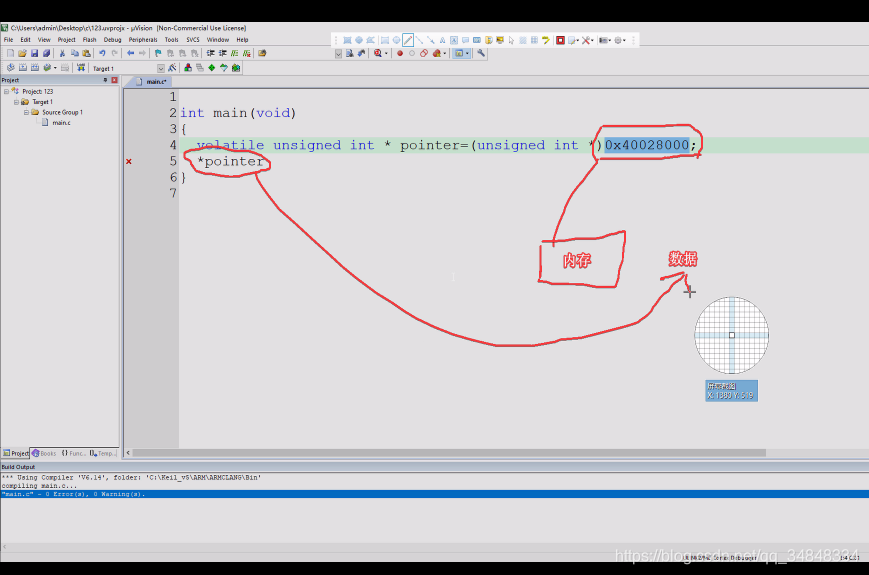Click Enable/Disable breakpoint hollow circle icon

click(412, 53)
